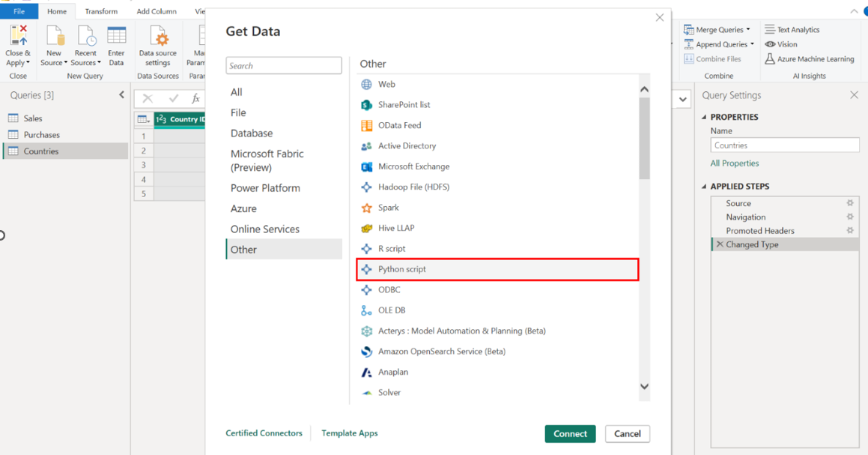868x455 pixels.
Task: Collapse the APPLIED STEPS section
Action: [704, 187]
